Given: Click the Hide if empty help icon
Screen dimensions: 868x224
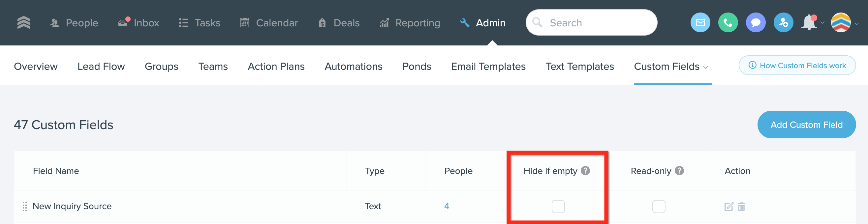Looking at the screenshot, I should (586, 171).
